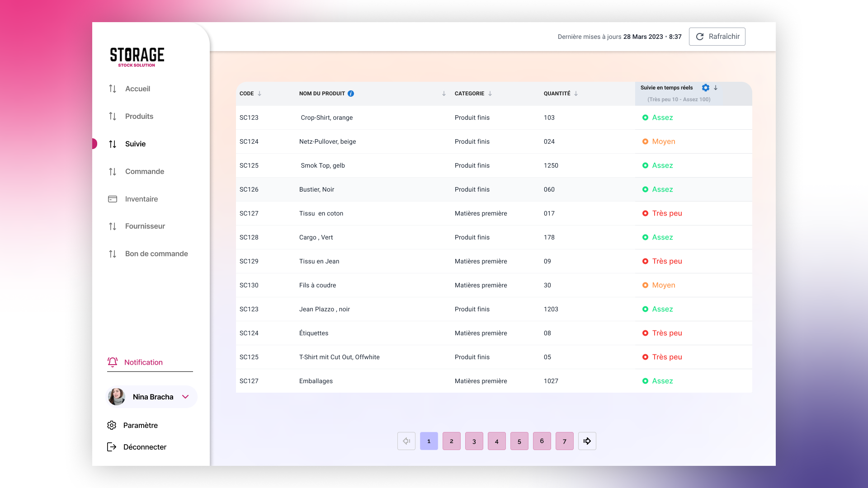Go to page 3
Screen dimensions: 868x488
point(474,441)
